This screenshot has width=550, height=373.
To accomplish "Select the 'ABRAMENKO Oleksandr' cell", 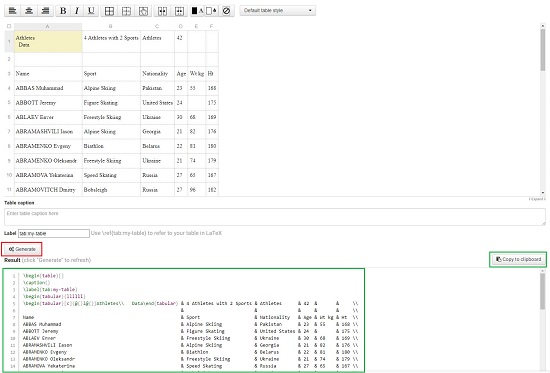I will click(48, 161).
